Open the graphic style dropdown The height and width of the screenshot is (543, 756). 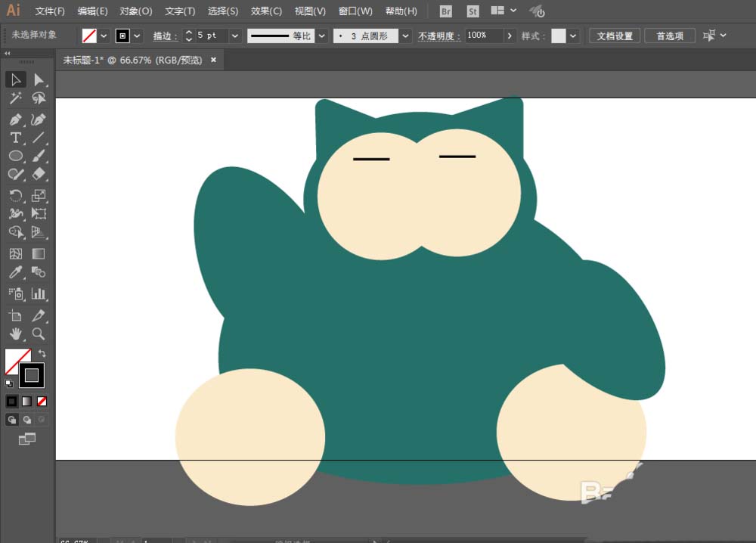(573, 36)
